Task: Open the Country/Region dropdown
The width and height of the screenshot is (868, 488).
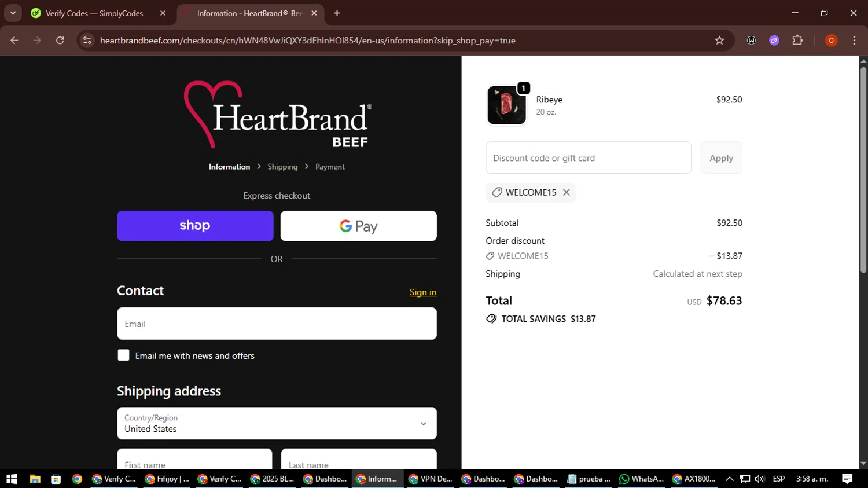Action: [x=277, y=423]
